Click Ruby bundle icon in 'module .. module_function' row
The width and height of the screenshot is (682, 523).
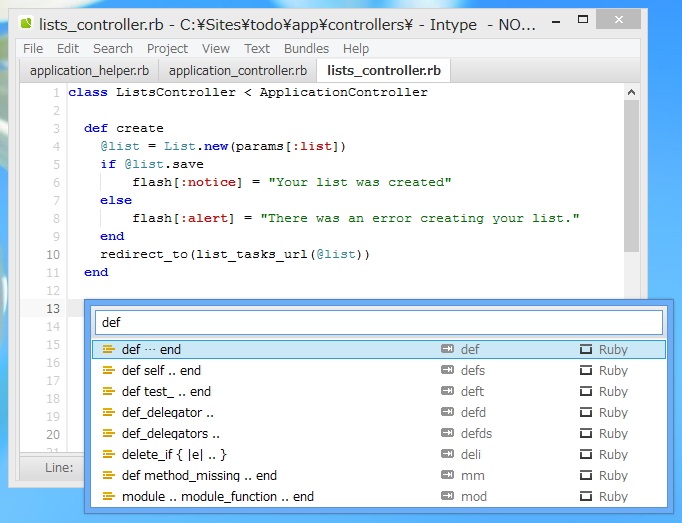point(586,496)
